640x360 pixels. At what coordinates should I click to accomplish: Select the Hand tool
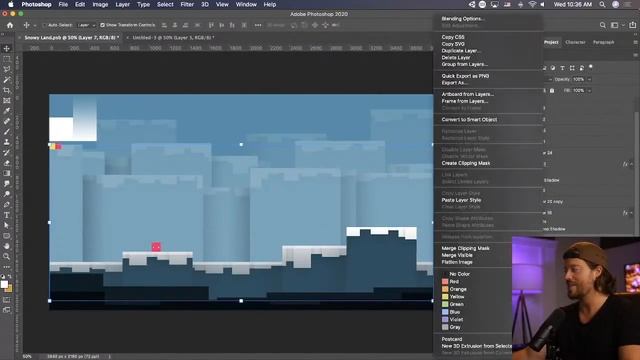pos(7,246)
